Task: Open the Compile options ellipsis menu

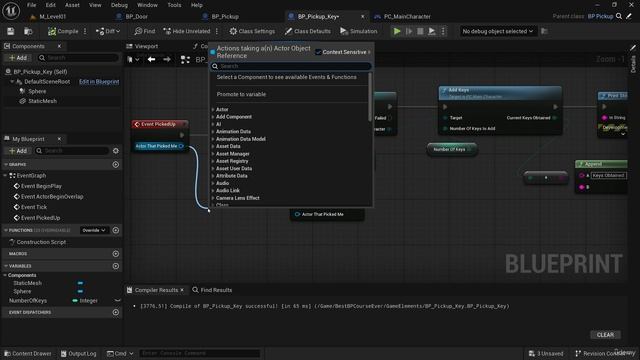Action: [x=85, y=31]
